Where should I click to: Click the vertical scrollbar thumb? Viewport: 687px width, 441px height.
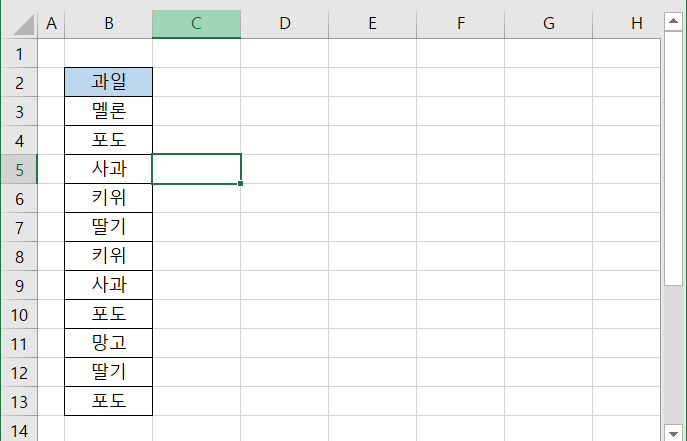673,159
